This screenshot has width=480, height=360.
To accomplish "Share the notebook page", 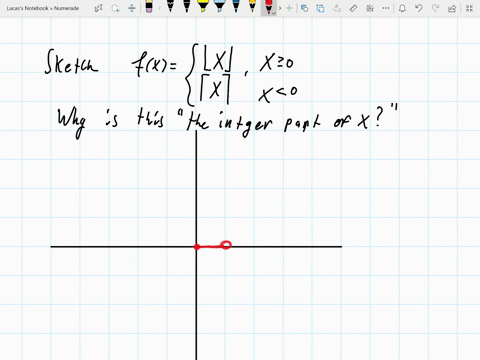I will tap(452, 8).
